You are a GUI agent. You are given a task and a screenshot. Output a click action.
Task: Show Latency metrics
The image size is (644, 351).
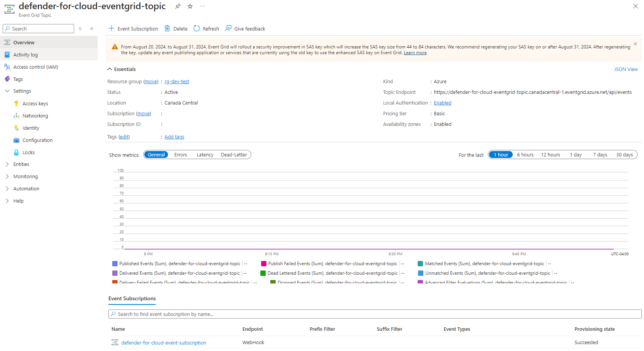[x=205, y=155]
